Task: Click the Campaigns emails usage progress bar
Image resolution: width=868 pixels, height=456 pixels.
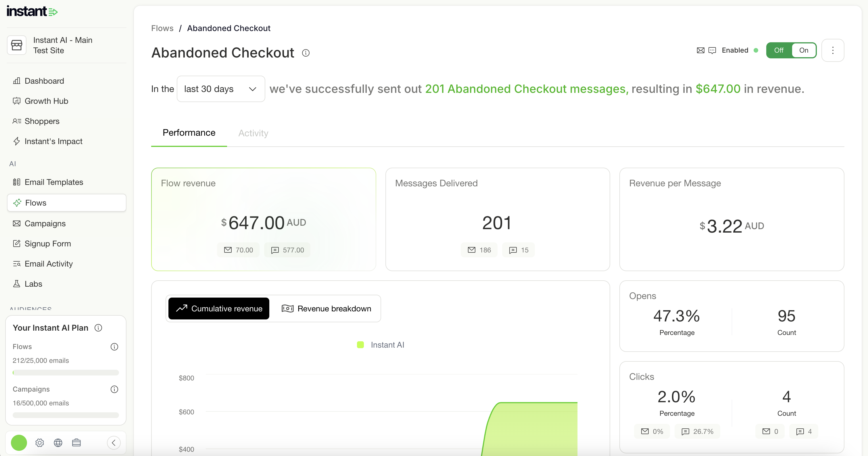Action: (66, 415)
